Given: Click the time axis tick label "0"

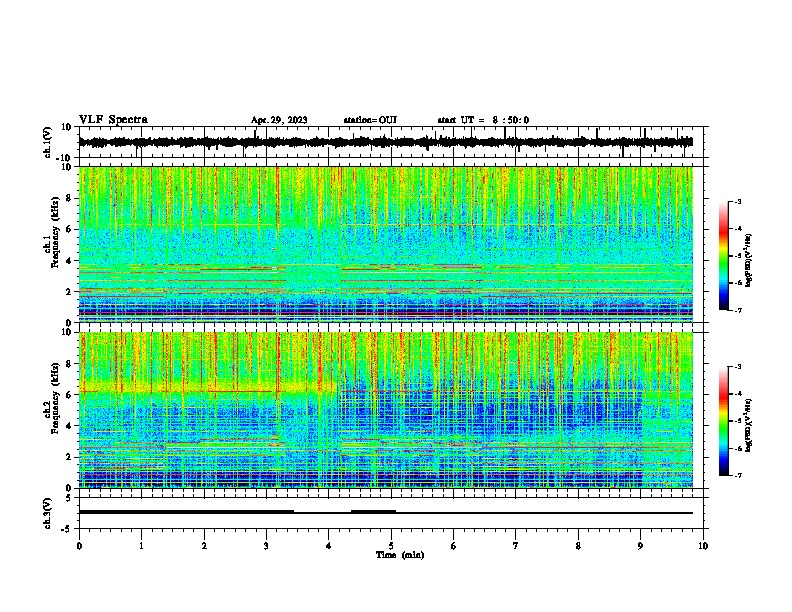Looking at the screenshot, I should pos(79,546).
